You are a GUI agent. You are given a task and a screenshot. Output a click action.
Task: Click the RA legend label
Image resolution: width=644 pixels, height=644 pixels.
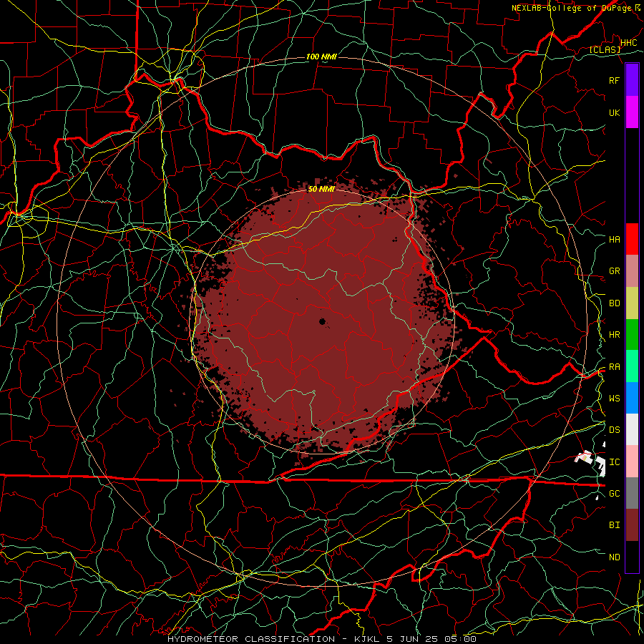coord(614,367)
